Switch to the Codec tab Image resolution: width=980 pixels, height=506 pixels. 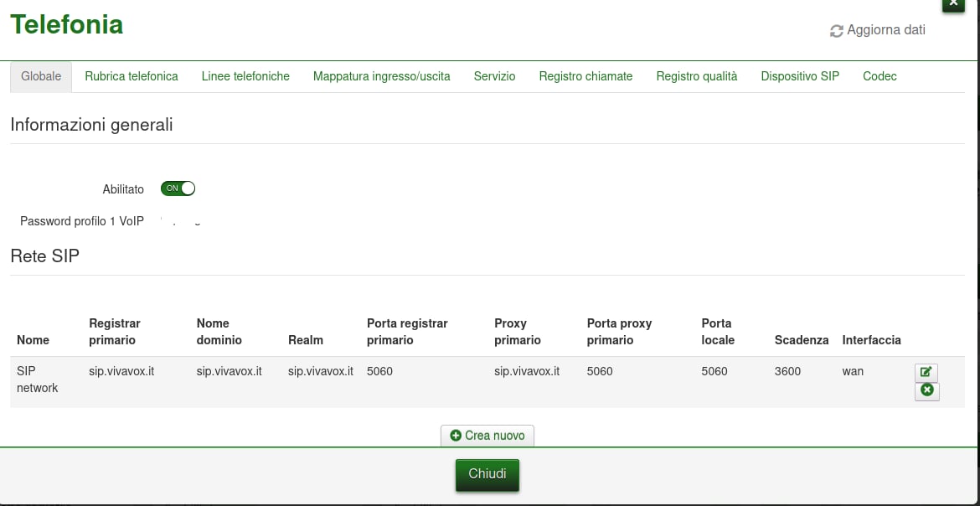coord(880,76)
